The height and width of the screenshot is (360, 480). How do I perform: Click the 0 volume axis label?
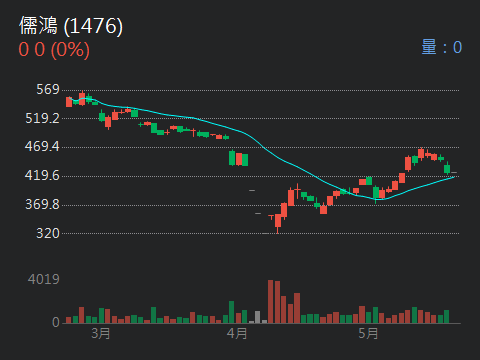pos(56,322)
